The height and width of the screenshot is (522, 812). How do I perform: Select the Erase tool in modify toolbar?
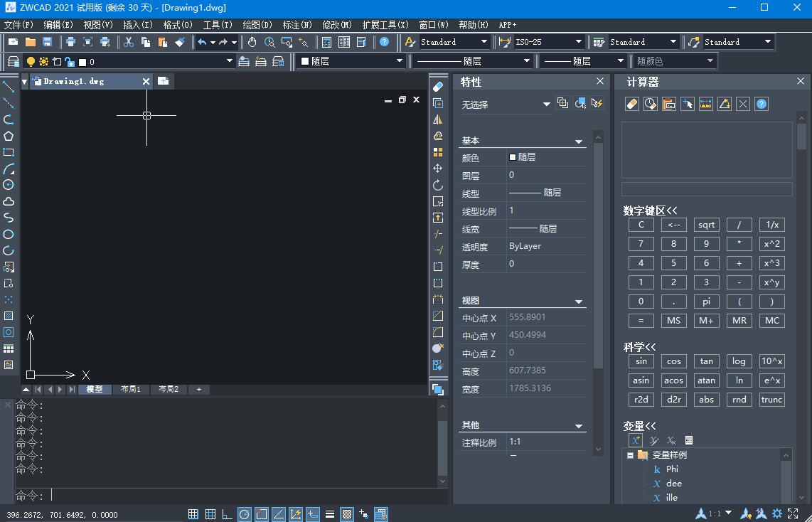click(438, 87)
